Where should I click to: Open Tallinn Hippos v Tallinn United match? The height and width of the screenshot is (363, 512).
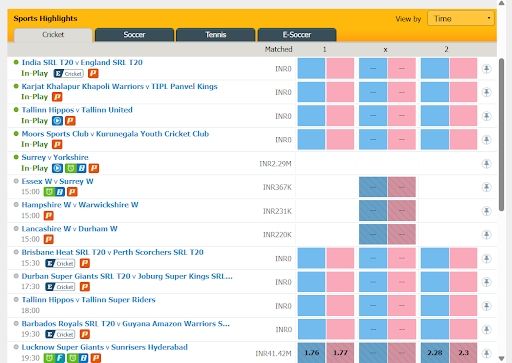[x=77, y=110]
